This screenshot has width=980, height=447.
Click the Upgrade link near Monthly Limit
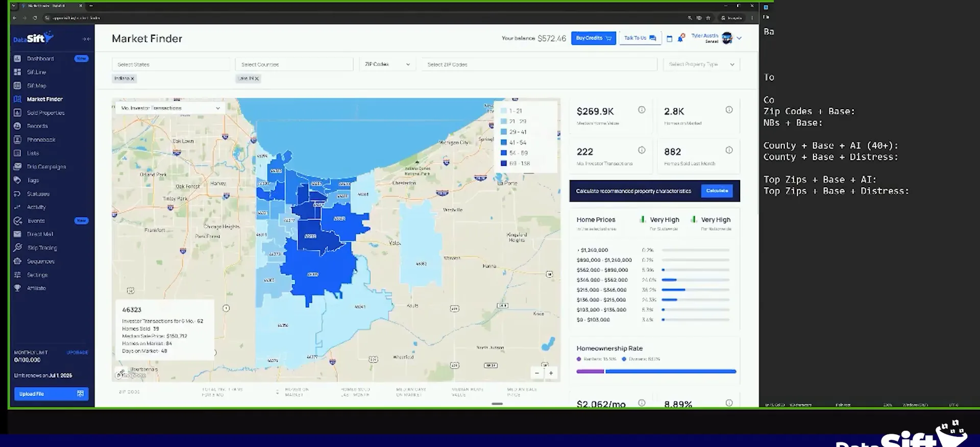(x=78, y=353)
